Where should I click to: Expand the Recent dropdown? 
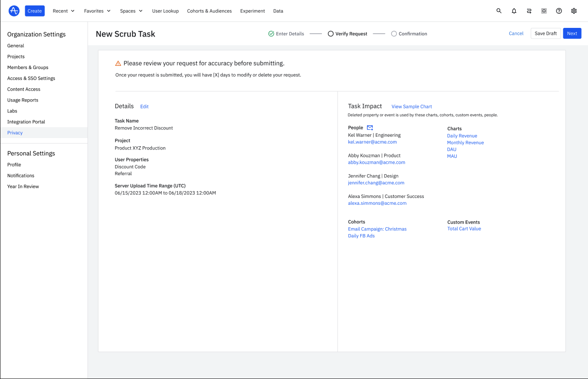[x=64, y=11]
